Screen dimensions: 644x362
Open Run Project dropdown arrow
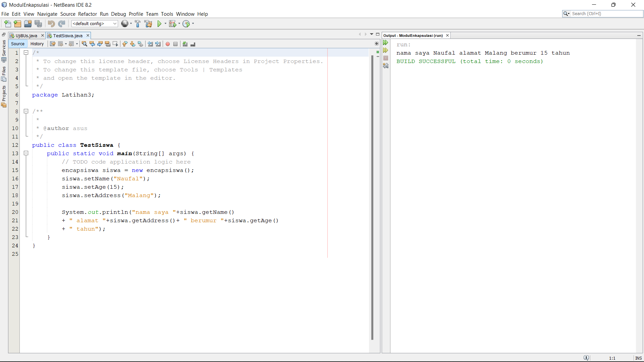(x=165, y=24)
